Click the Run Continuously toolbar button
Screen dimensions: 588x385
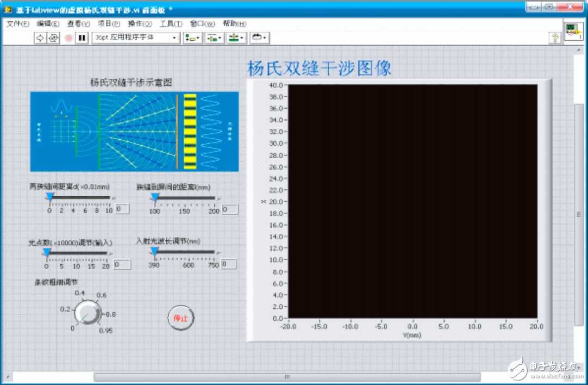(x=53, y=38)
